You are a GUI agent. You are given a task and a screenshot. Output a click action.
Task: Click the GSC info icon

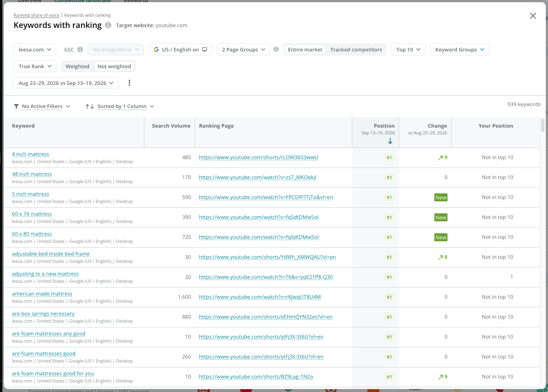tap(80, 49)
